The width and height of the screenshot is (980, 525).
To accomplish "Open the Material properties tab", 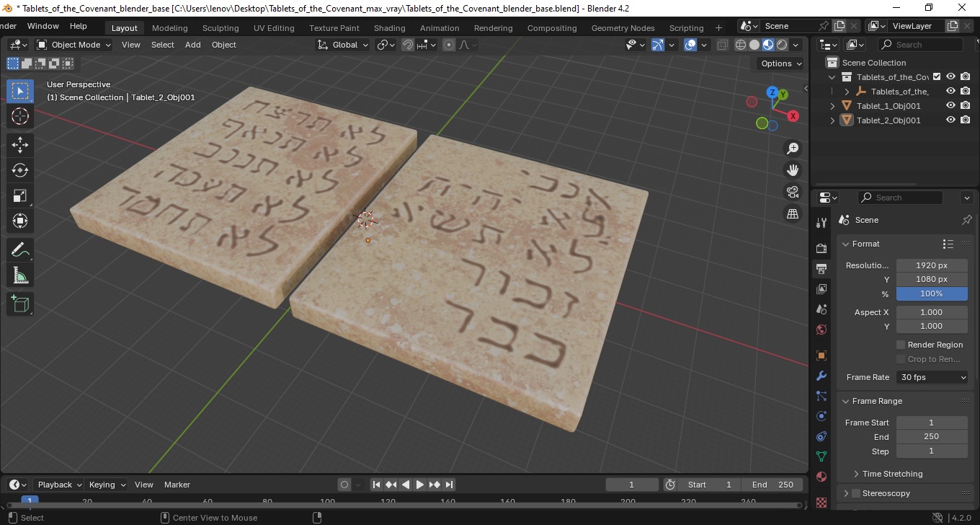I will [821, 477].
